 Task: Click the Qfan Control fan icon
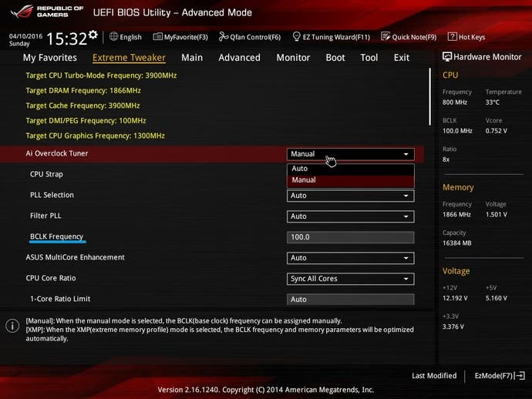click(224, 37)
